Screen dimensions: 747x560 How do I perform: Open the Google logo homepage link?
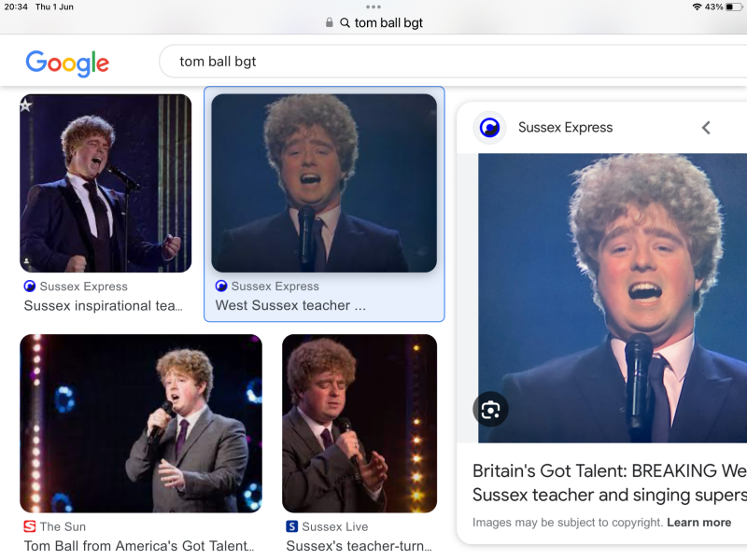pos(67,63)
